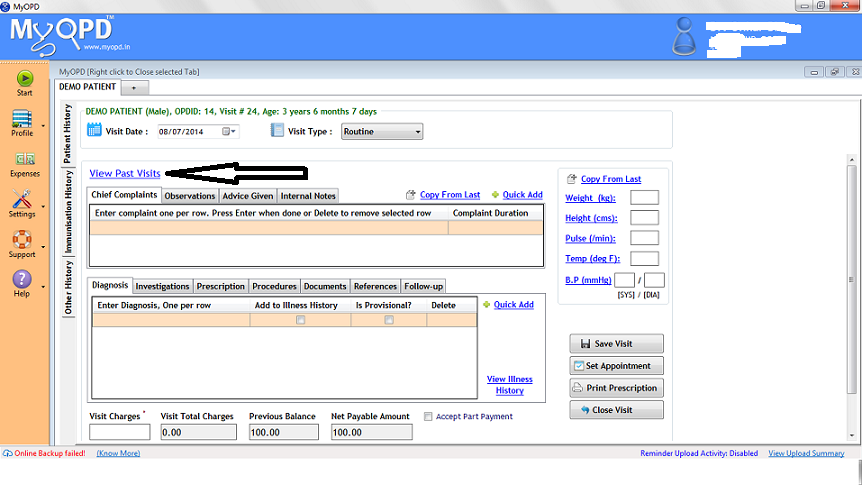Open the Expenses sidebar icon
The image size is (862, 485).
[25, 159]
